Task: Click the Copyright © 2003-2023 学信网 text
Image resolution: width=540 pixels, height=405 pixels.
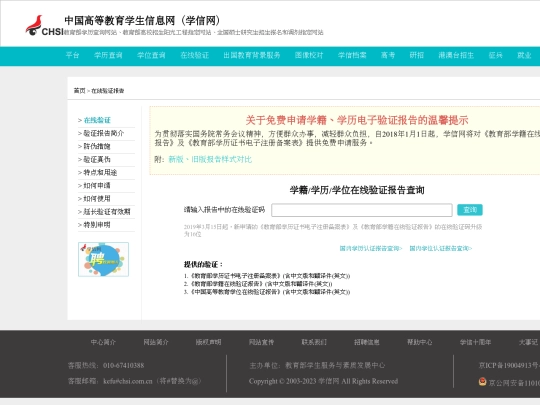Action: (323, 381)
